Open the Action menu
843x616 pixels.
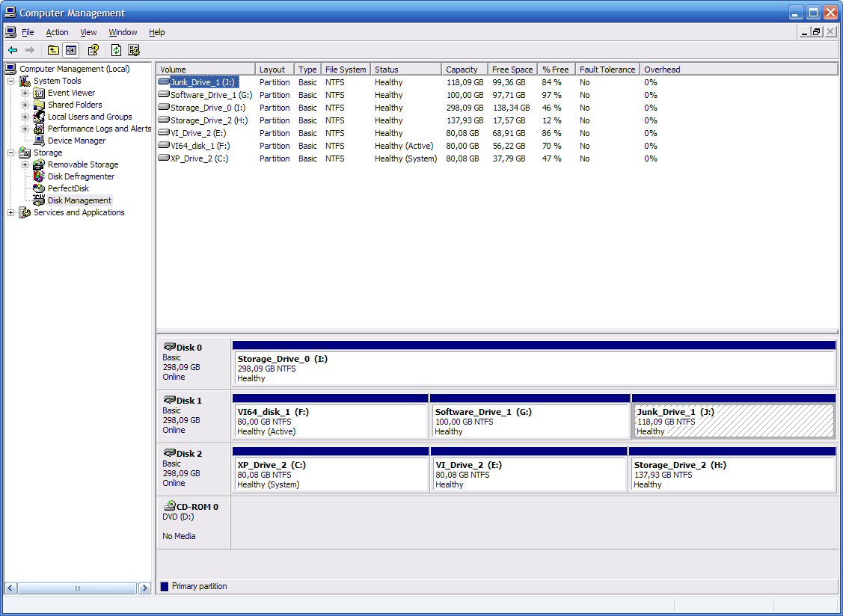pyautogui.click(x=57, y=32)
